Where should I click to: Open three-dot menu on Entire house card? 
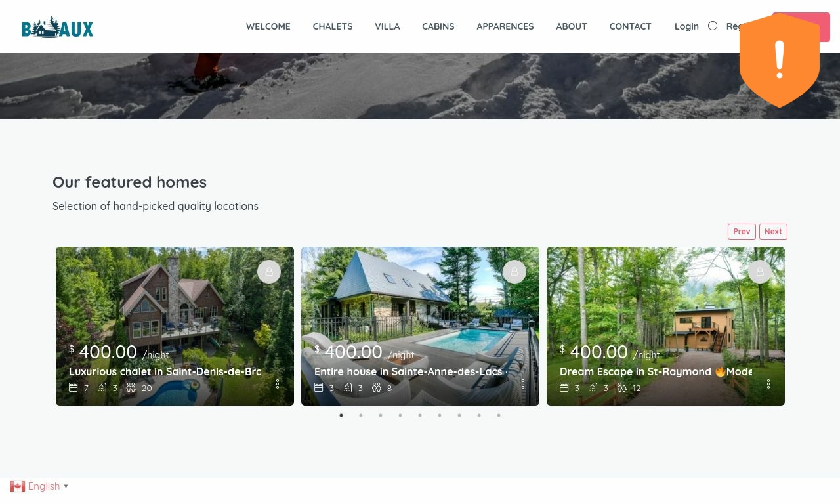point(523,384)
